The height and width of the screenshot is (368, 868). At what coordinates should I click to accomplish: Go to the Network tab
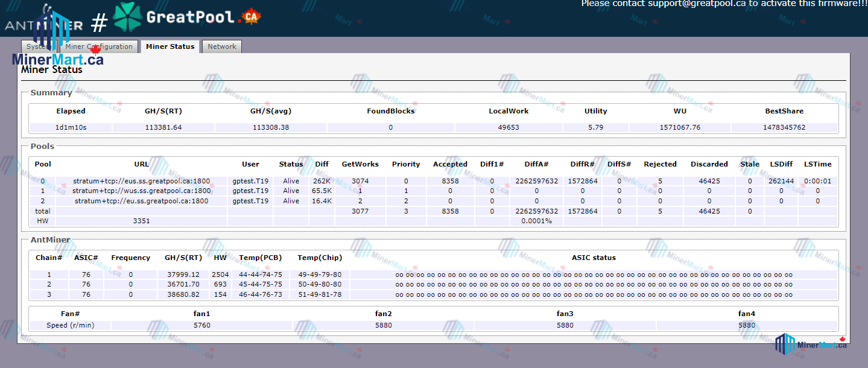coord(222,46)
